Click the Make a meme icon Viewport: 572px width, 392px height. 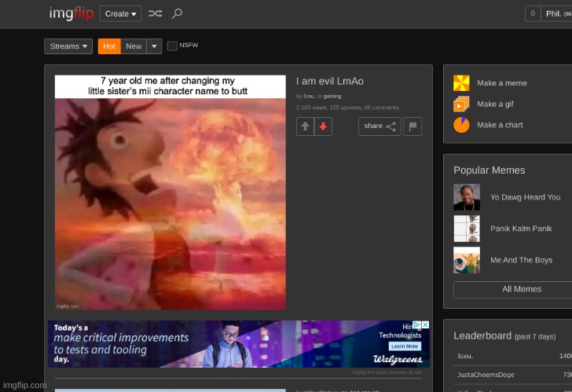pos(461,83)
